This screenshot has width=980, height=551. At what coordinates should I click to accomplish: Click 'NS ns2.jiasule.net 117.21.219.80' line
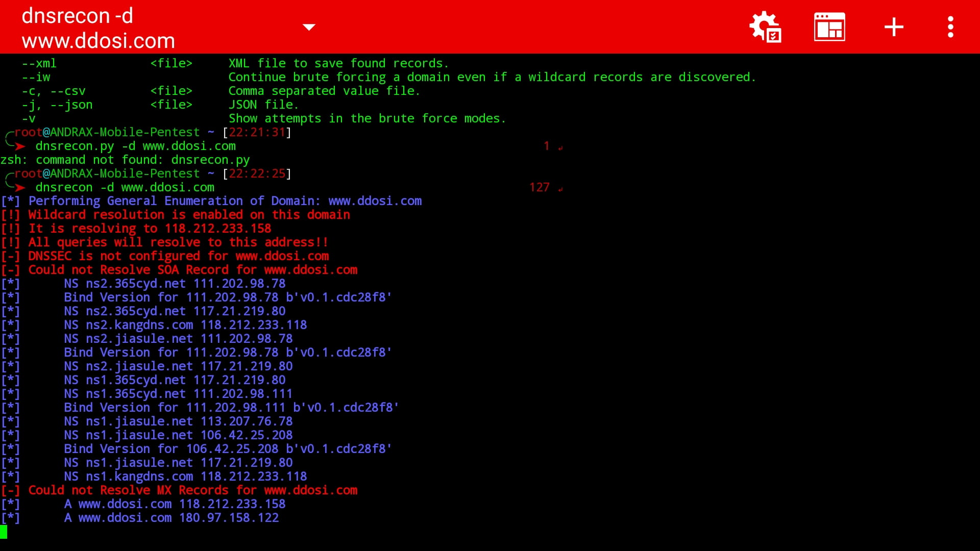click(x=178, y=366)
